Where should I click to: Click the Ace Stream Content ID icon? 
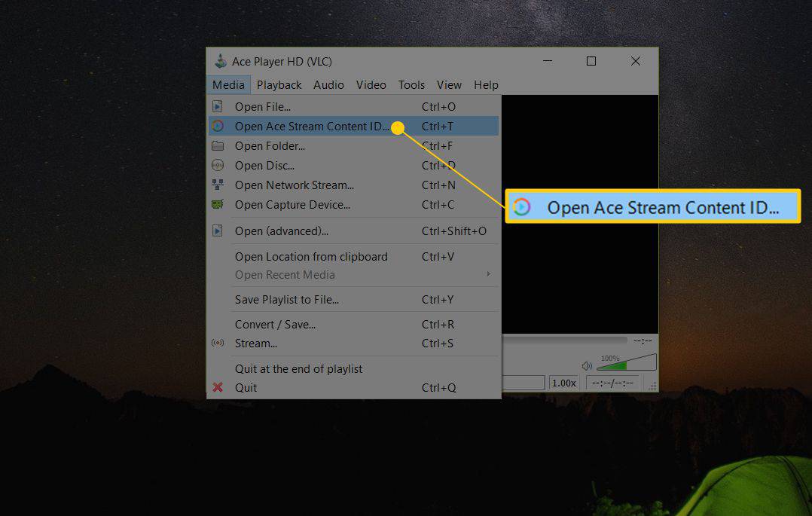tap(218, 126)
